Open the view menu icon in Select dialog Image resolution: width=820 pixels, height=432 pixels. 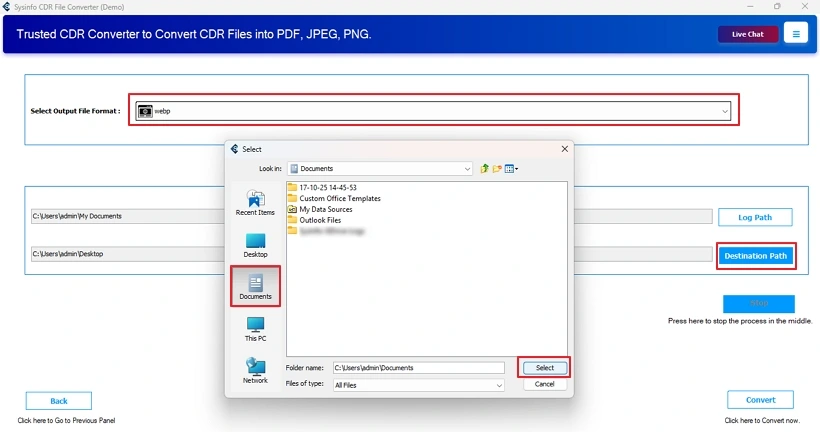coord(511,168)
